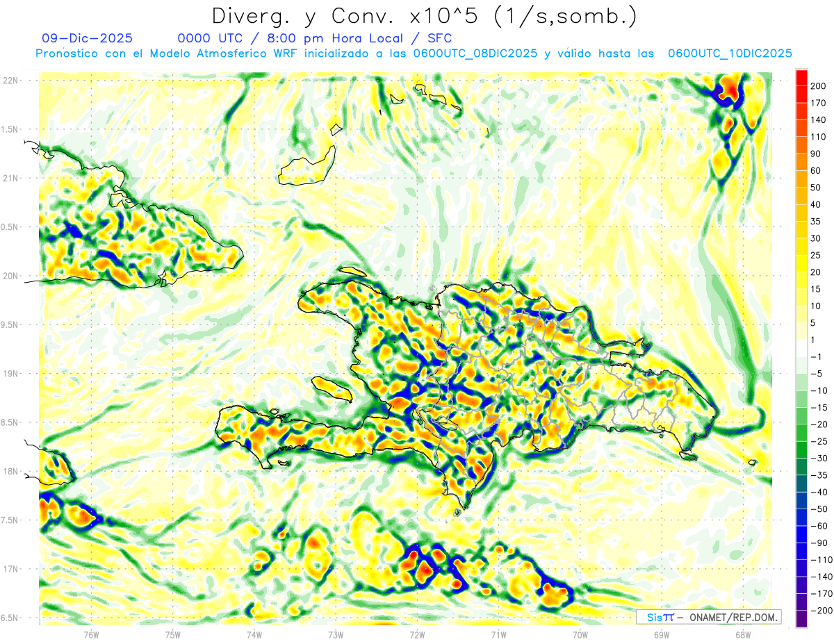Click the dark red swatch atop the color scale
This screenshot has width=834, height=644.
pyautogui.click(x=801, y=78)
